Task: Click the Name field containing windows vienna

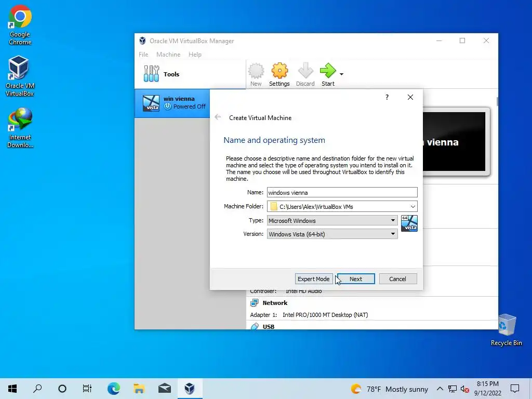Action: click(x=342, y=192)
